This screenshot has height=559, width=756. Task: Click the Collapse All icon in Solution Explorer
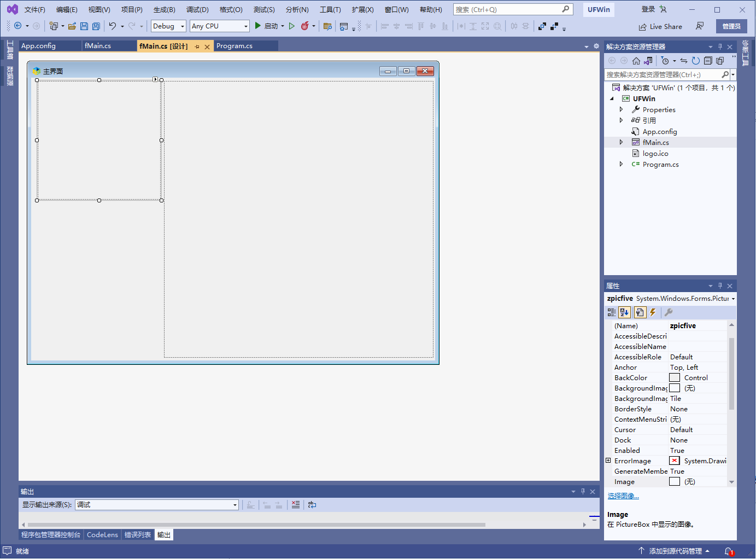pos(708,61)
